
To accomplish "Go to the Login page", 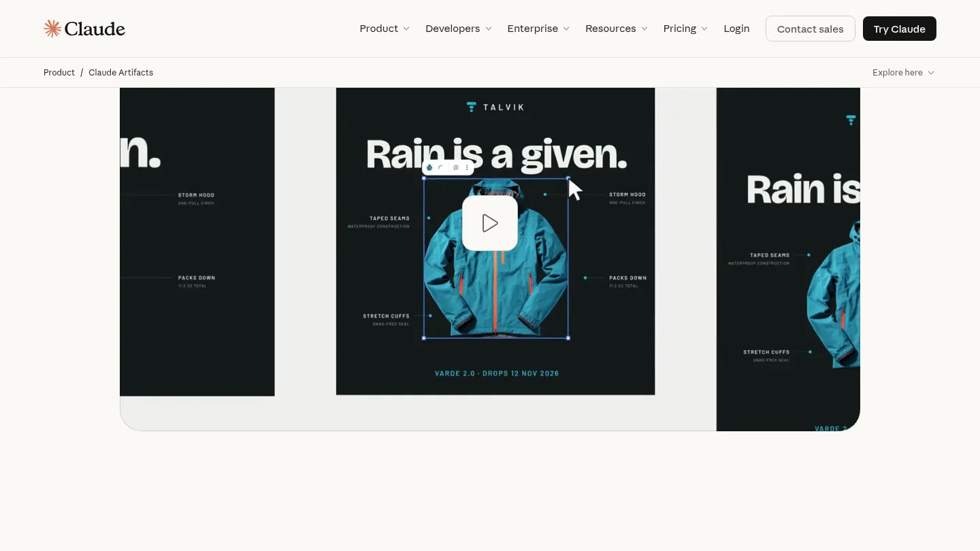I will point(736,29).
